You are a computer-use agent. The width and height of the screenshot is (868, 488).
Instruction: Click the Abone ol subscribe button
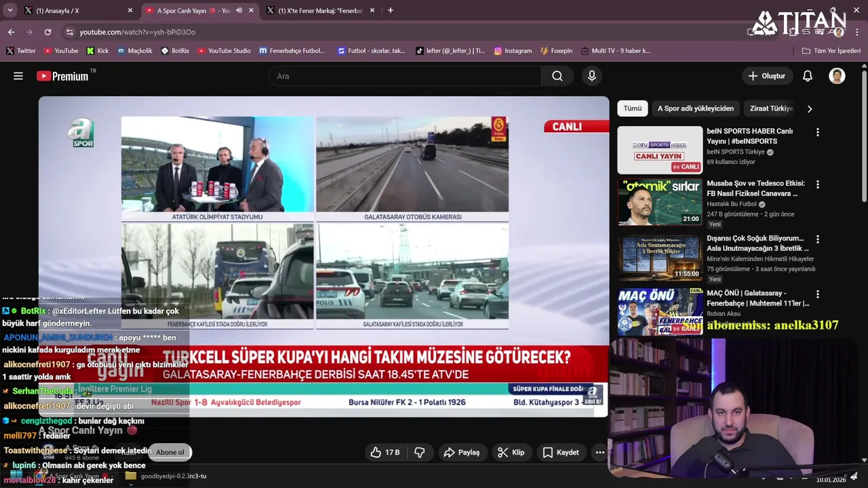point(170,452)
